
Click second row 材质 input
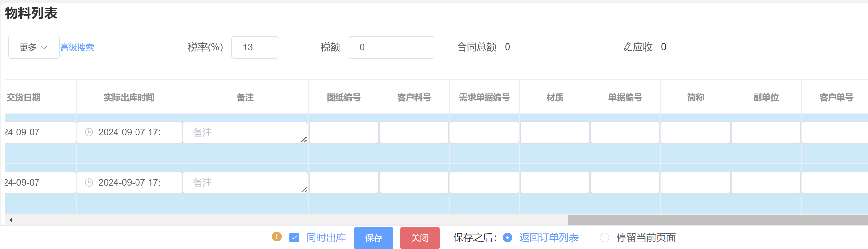[555, 182]
